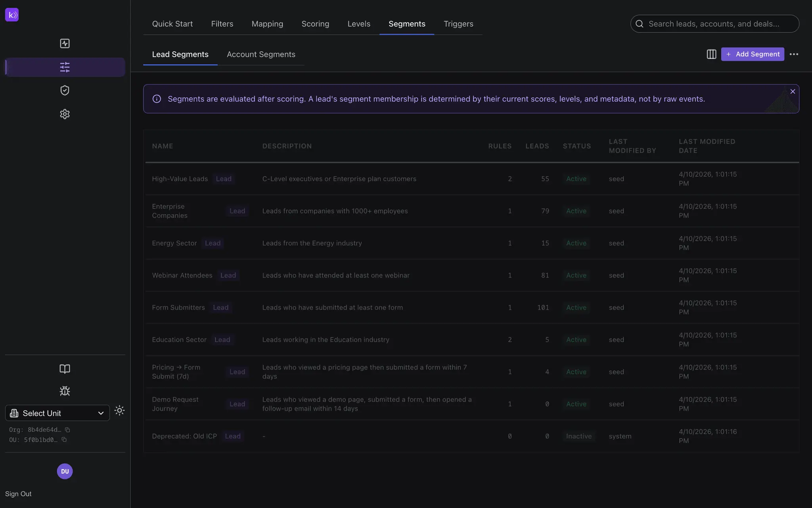Viewport: 812px width, 508px height.
Task: Sort by LAST MODIFIED BY column header
Action: [632, 146]
